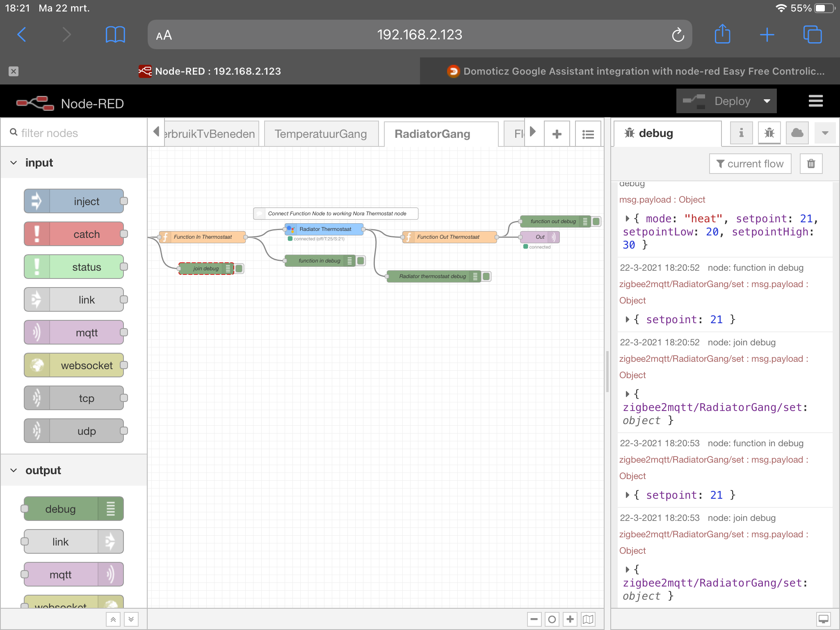
Task: Select the Out mqtt node
Action: [540, 237]
